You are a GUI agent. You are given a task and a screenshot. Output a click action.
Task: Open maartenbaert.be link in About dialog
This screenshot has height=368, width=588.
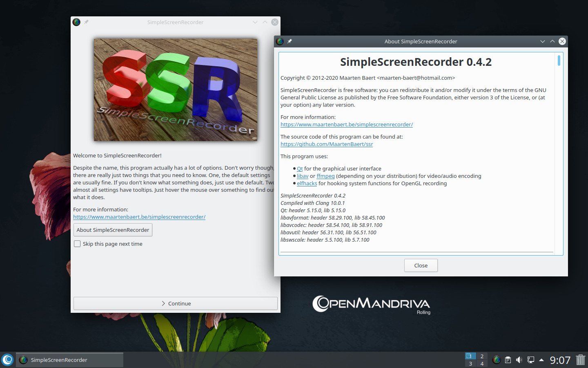[x=347, y=124]
